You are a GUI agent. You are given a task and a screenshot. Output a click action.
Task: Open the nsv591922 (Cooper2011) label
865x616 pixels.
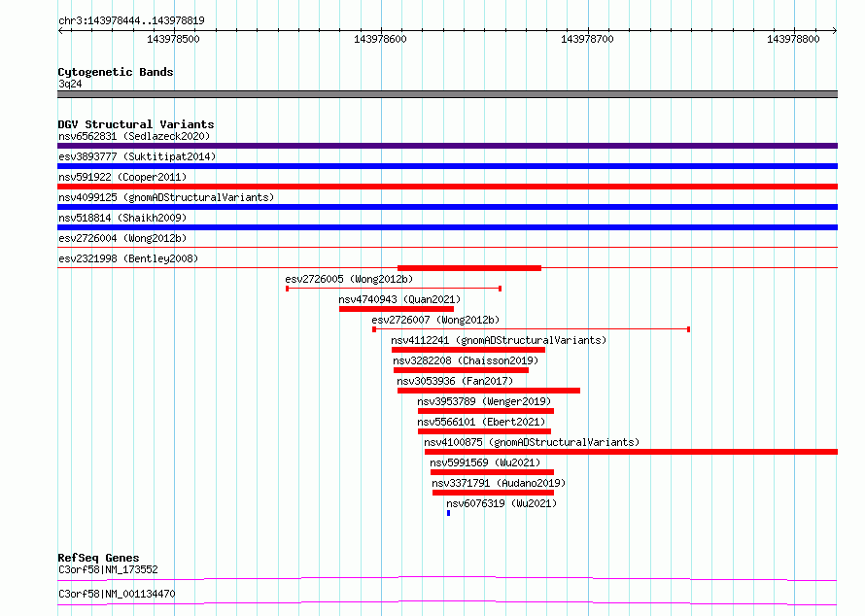point(122,177)
